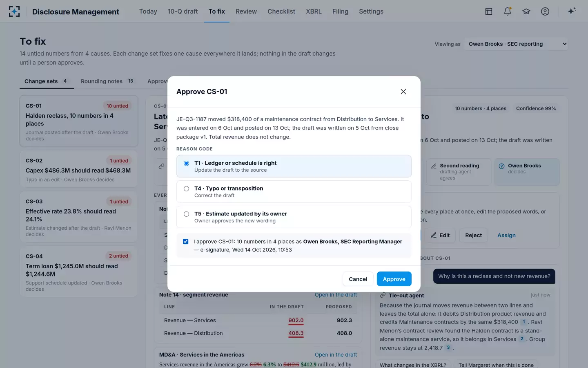This screenshot has height=368, width=588.
Task: Switch to the Review tab
Action: click(246, 11)
